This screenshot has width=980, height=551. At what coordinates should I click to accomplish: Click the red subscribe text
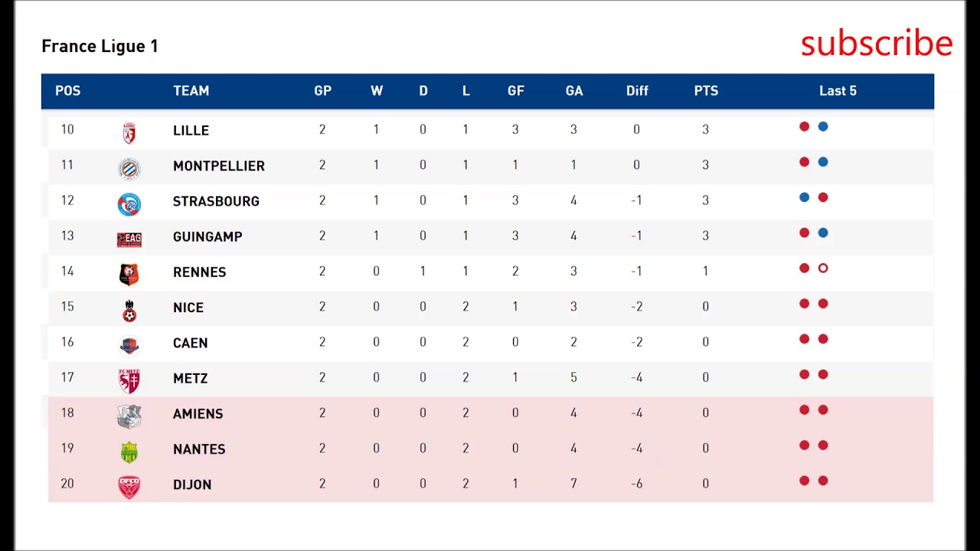tap(877, 44)
